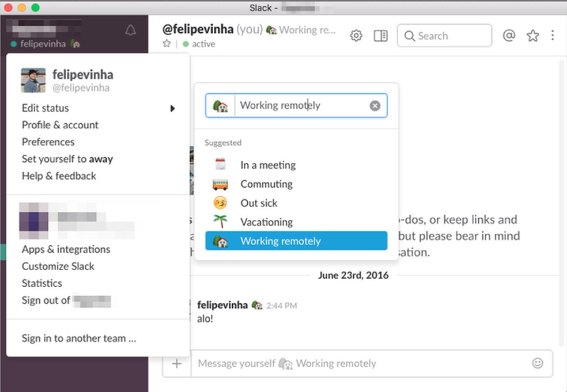Clear the status text with the x icon
This screenshot has height=392, width=567.
coord(375,105)
